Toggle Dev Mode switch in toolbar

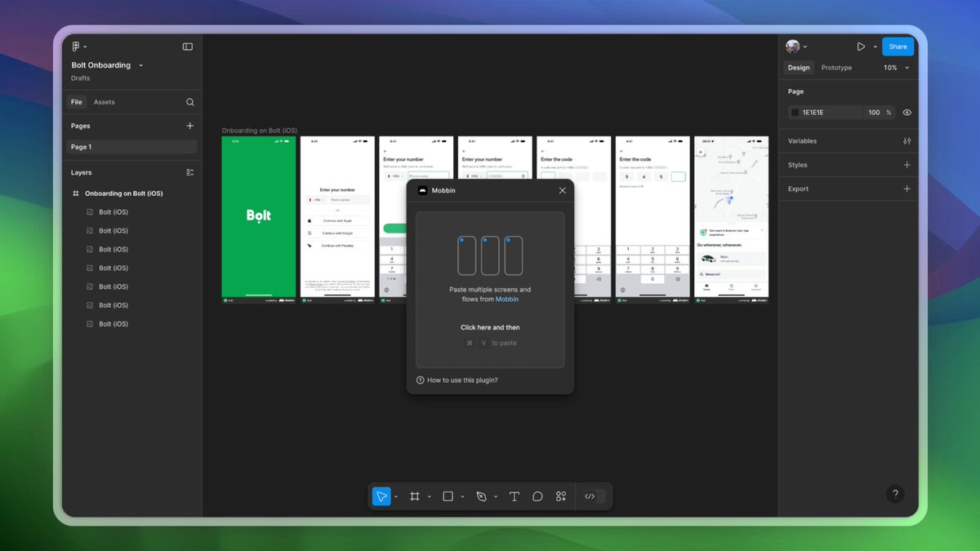click(595, 496)
